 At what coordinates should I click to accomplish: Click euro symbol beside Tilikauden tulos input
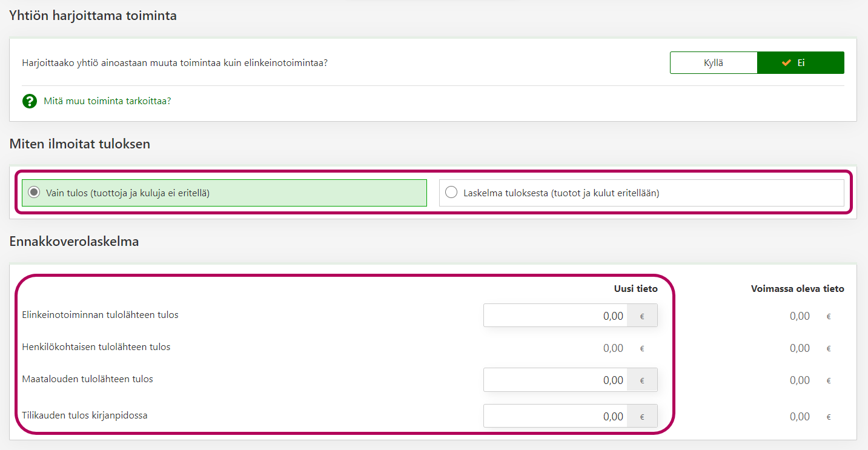tap(642, 416)
